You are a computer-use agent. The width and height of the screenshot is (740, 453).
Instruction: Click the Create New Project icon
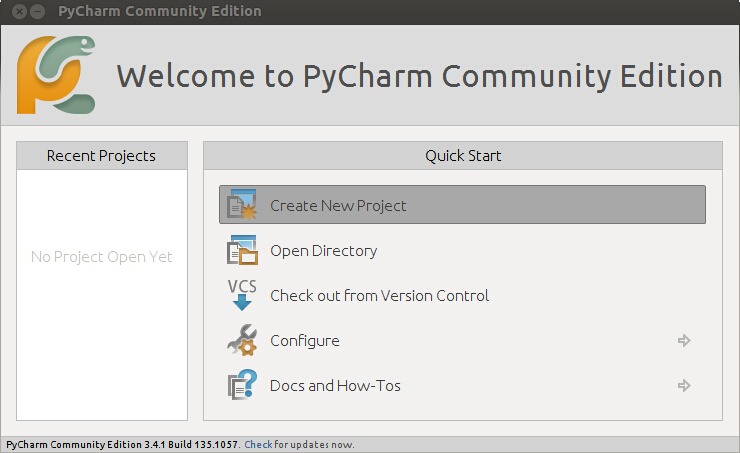click(242, 204)
